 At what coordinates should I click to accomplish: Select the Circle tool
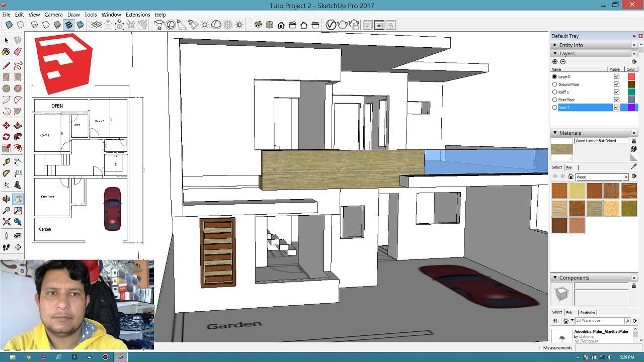(x=6, y=88)
